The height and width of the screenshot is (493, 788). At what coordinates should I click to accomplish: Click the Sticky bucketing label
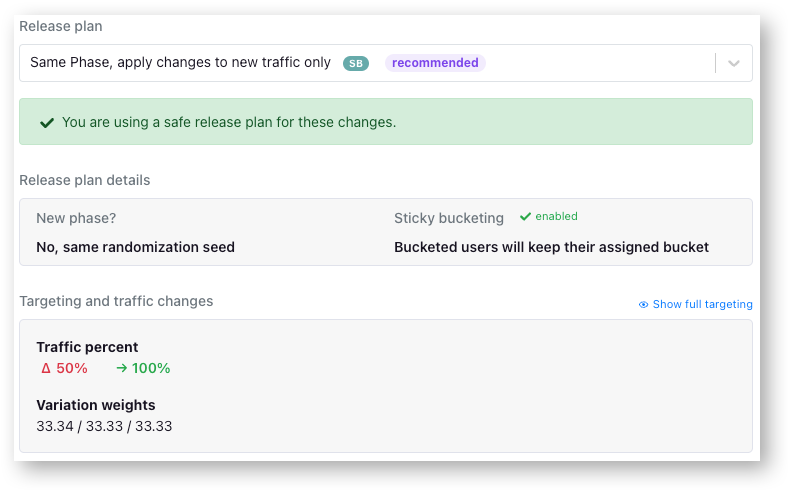coord(449,218)
